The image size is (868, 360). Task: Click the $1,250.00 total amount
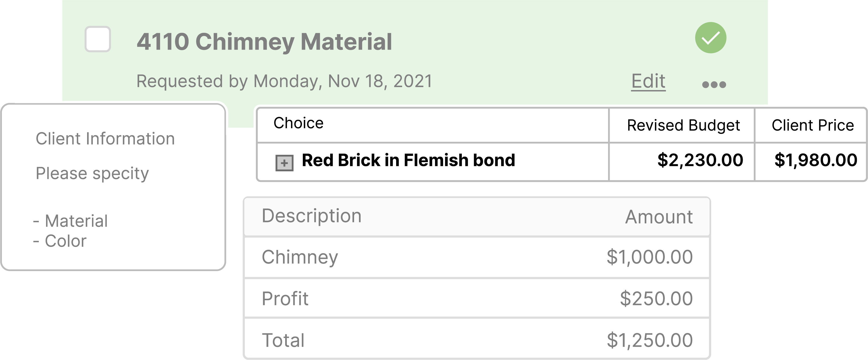649,340
